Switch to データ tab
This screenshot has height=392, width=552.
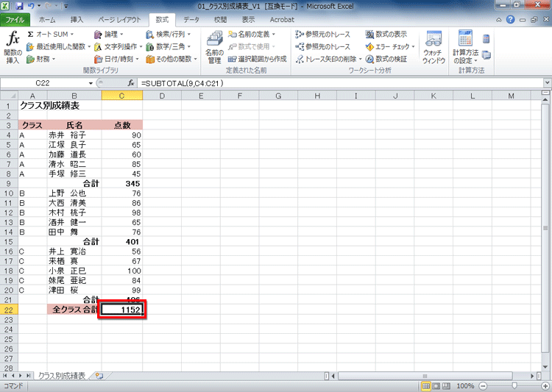pos(191,20)
